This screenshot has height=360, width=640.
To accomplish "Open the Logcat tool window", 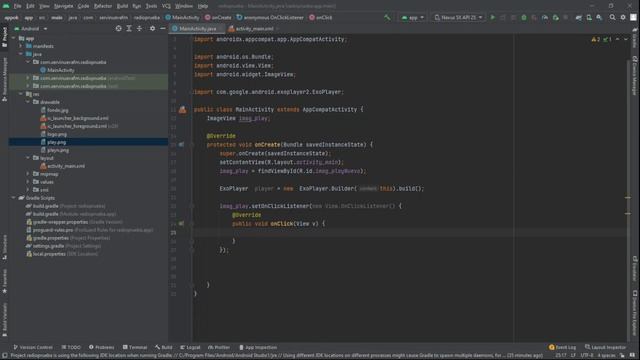I will 190,347.
